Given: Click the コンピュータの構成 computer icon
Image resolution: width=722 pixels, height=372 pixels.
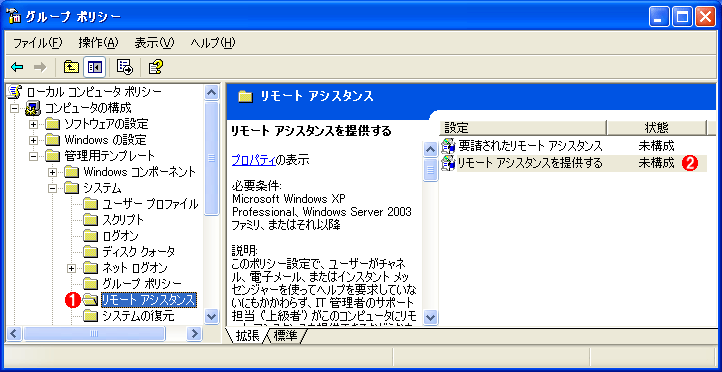Looking at the screenshot, I should [x=34, y=108].
